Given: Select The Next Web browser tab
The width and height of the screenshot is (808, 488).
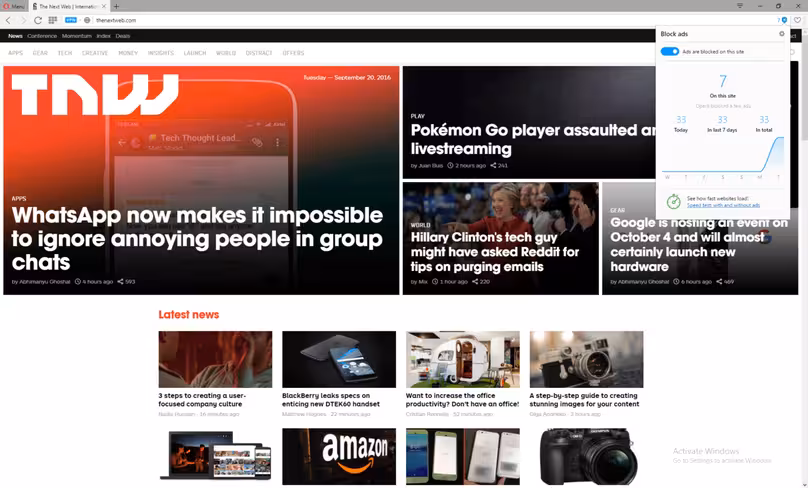Looking at the screenshot, I should 68,6.
